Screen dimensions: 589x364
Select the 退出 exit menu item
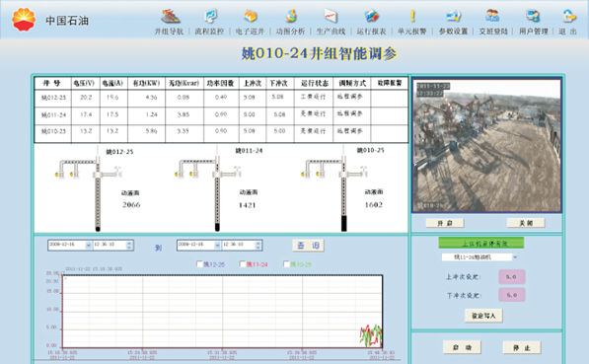(567, 32)
